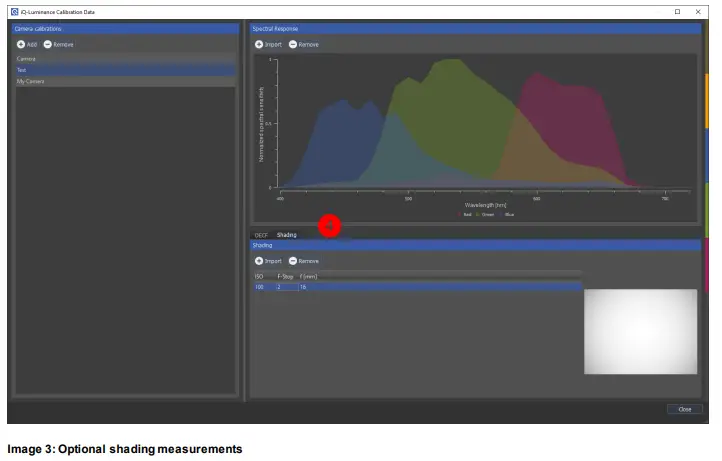Screen dimensions: 722x461
Task: Click the shading preview thumbnail image
Action: (640, 332)
